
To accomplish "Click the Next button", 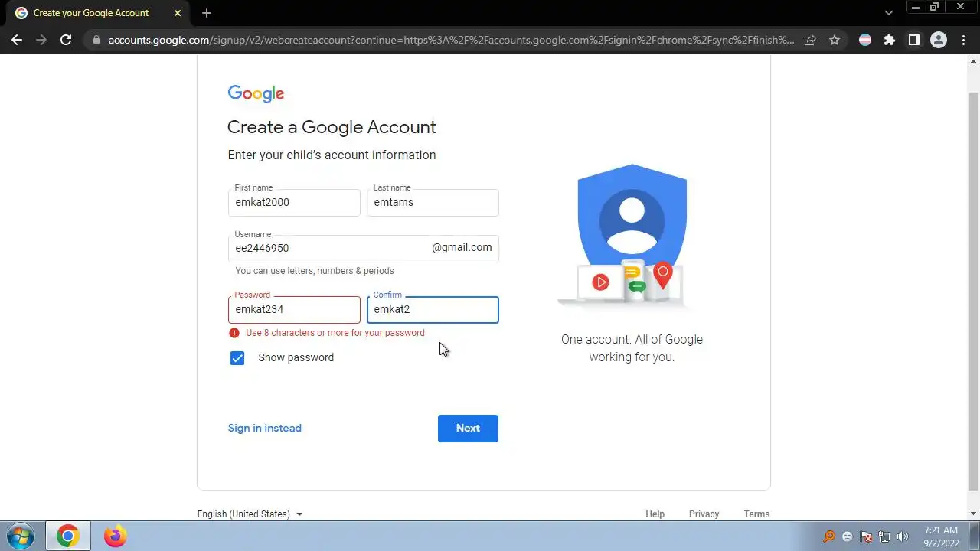I will point(468,429).
